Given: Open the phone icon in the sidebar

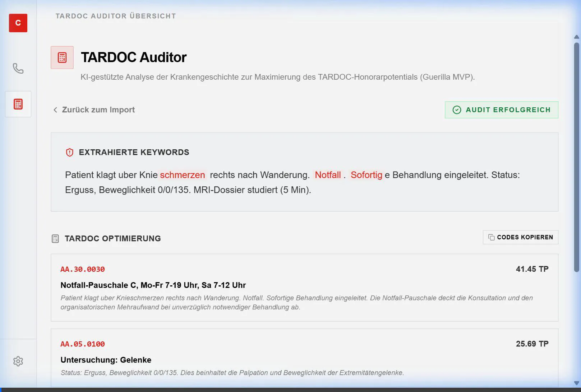Looking at the screenshot, I should click(x=18, y=68).
